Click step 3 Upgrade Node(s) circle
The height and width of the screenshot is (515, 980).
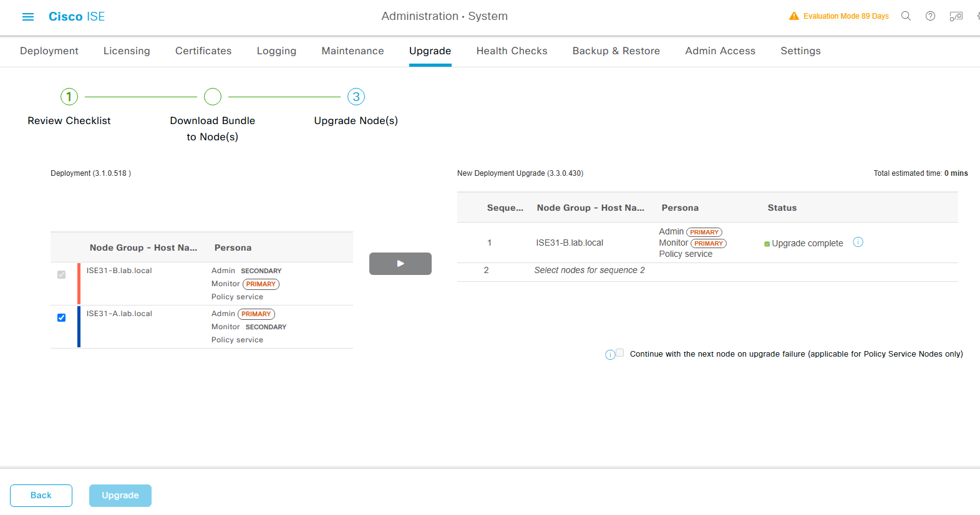(x=356, y=97)
